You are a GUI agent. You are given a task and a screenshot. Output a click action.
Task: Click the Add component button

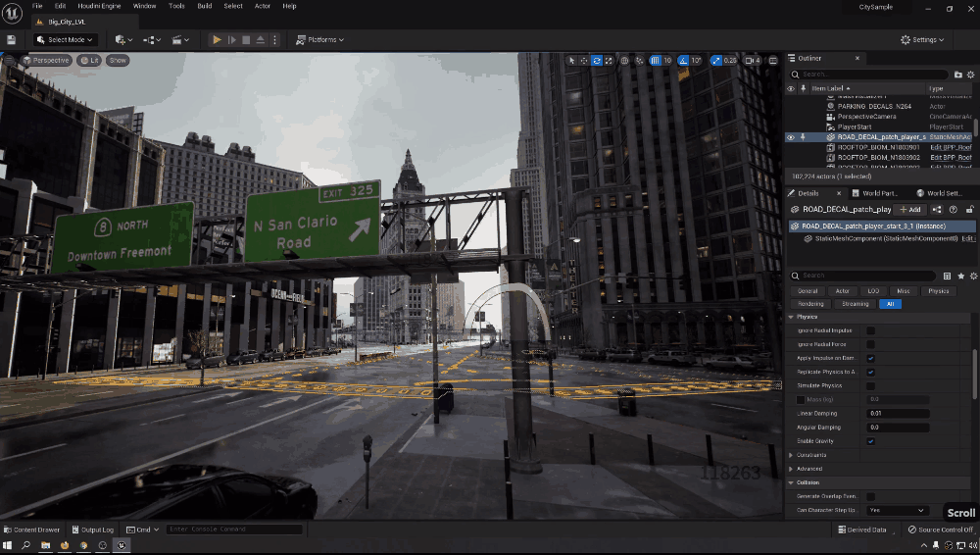909,210
